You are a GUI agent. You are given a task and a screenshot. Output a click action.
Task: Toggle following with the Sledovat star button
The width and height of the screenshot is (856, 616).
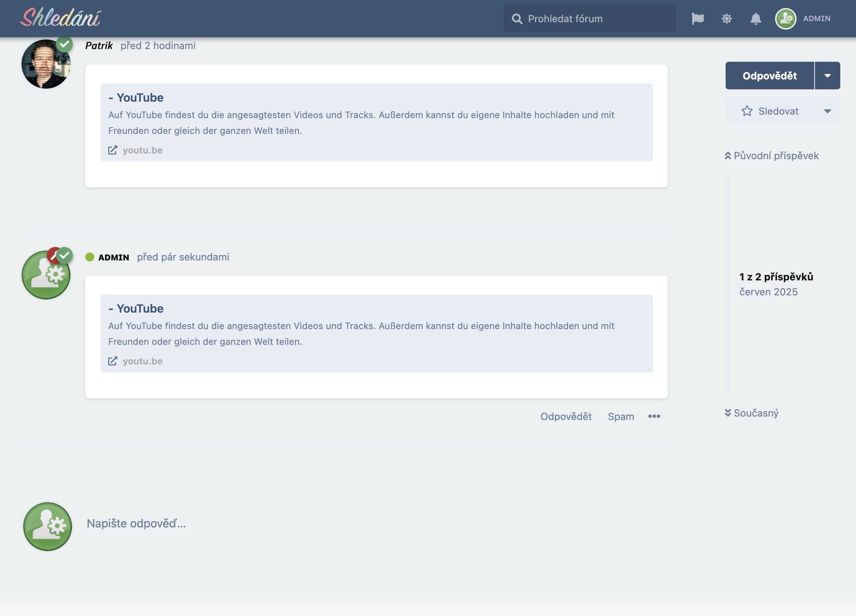(x=770, y=111)
